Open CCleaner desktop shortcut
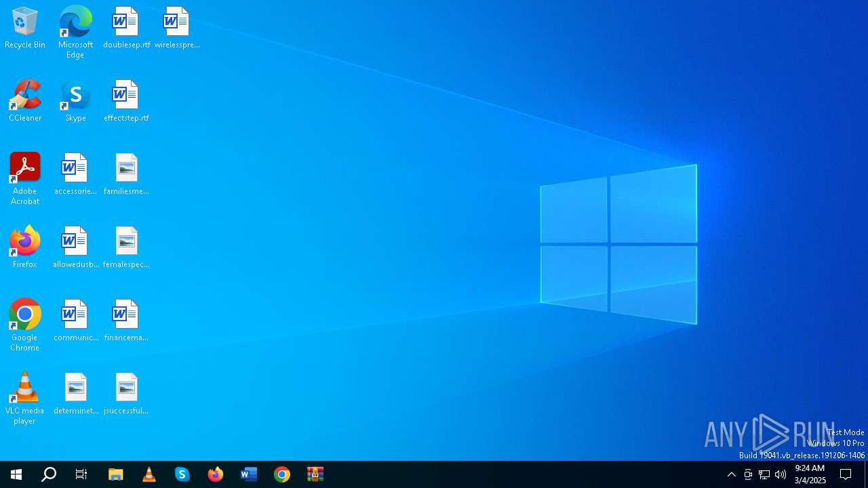This screenshot has width=868, height=488. tap(25, 101)
